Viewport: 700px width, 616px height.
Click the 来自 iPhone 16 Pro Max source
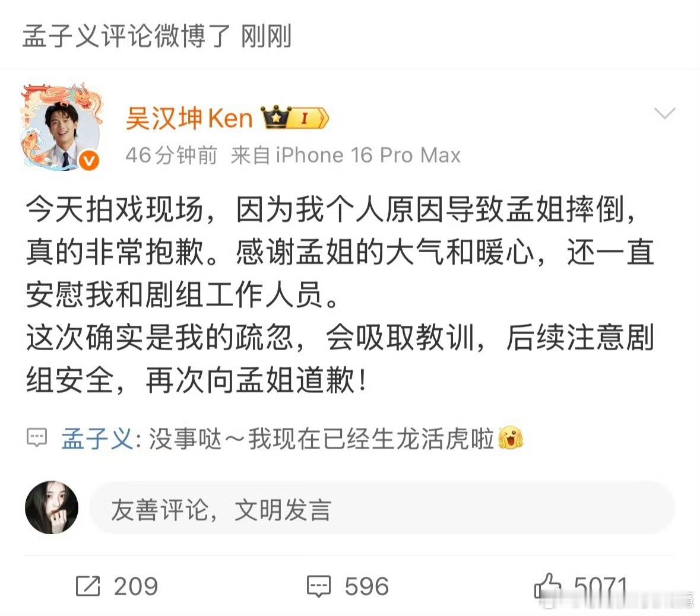[346, 156]
